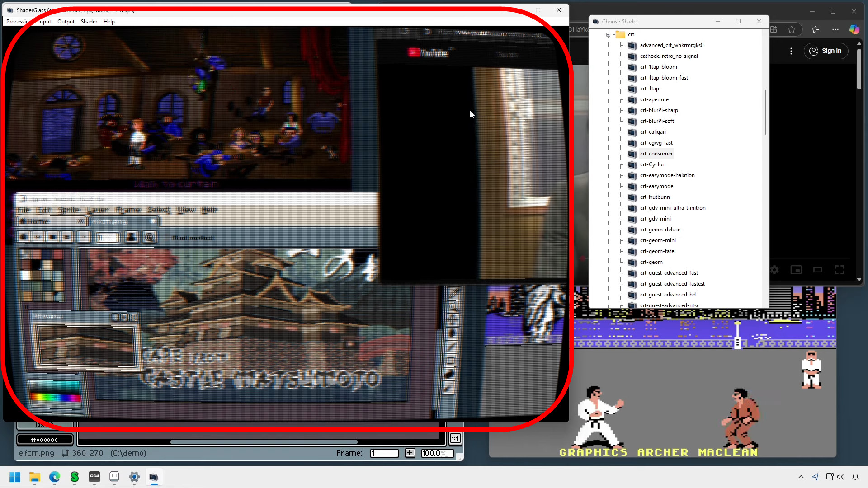The image size is (868, 488).
Task: Collapse the crt folder tree node
Action: pyautogui.click(x=609, y=34)
